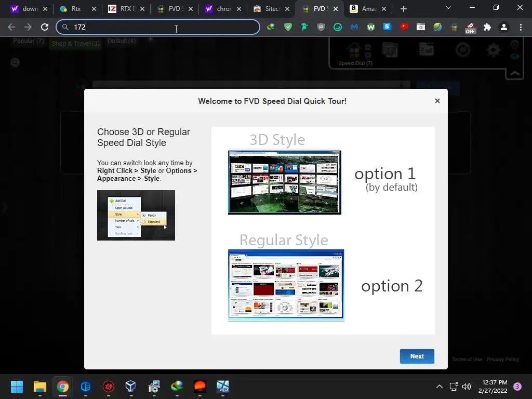This screenshot has height=399, width=532.
Task: Open the volume control in system tray
Action: [x=467, y=387]
